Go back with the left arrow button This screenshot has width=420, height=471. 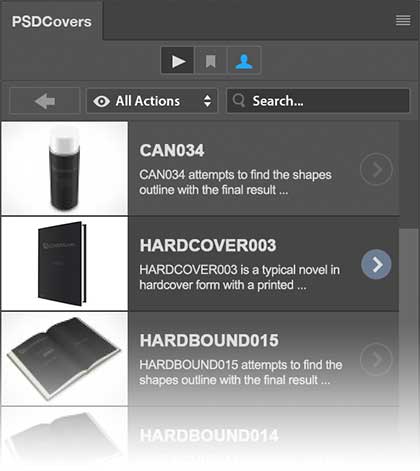(45, 101)
